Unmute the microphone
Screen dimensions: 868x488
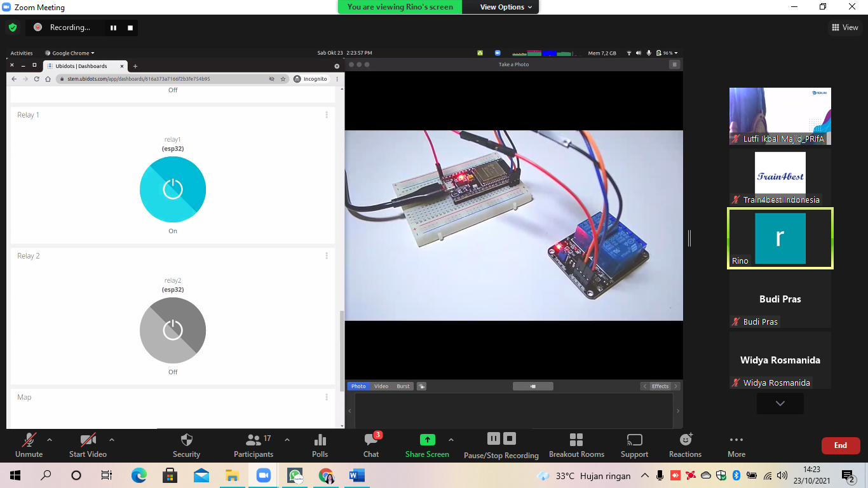tap(29, 445)
